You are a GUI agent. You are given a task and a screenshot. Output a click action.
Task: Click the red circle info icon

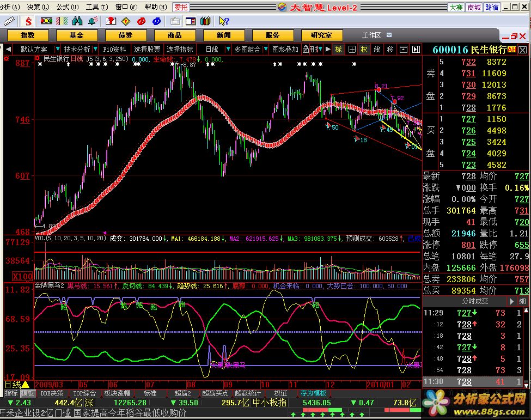click(142, 21)
